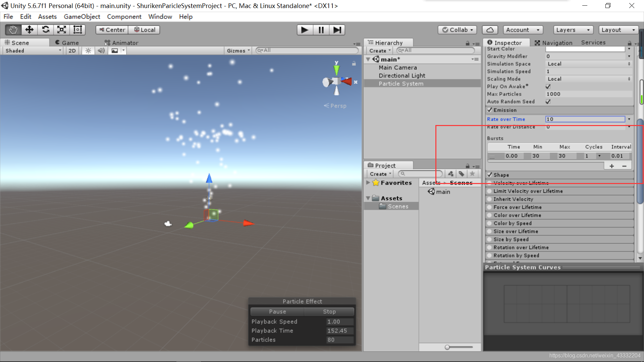Open Hierarchy Create menu
The height and width of the screenshot is (362, 644).
[x=380, y=51]
